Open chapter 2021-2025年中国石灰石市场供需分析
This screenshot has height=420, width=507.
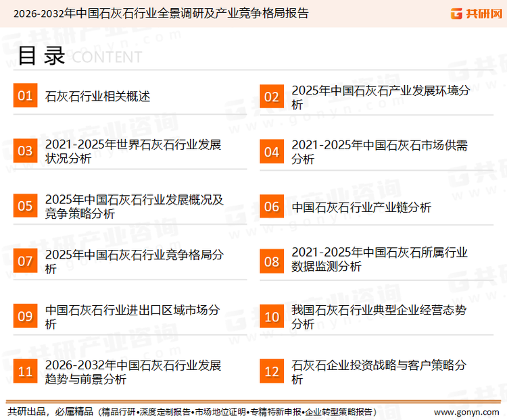(x=379, y=152)
